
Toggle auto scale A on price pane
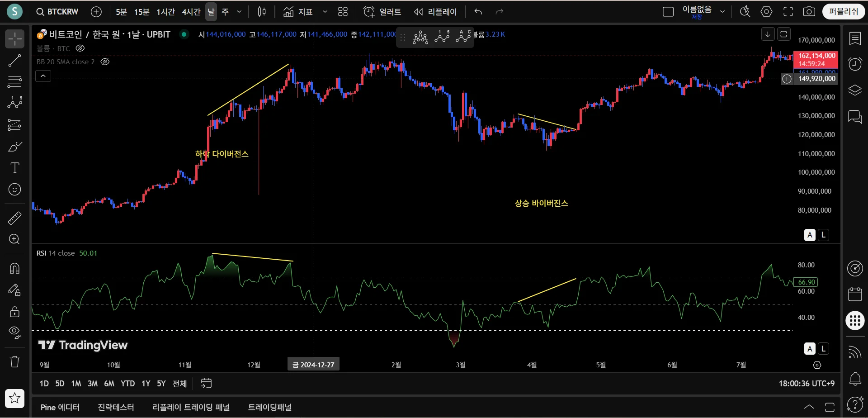[810, 235]
